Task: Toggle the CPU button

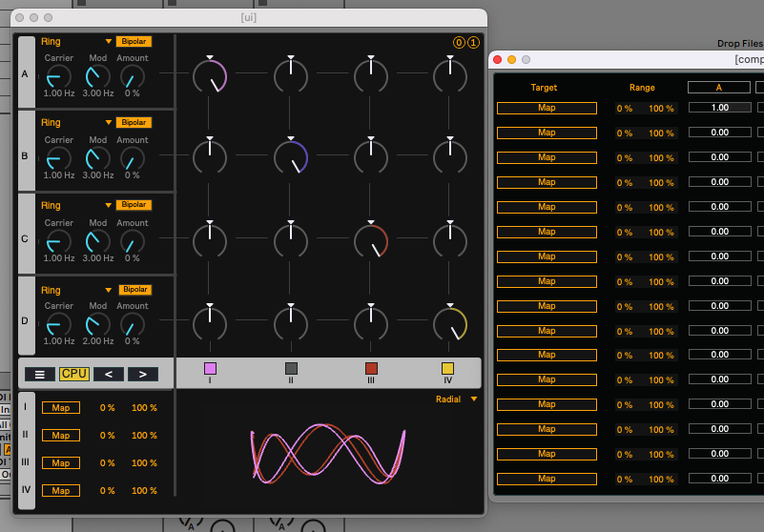Action: pos(73,374)
